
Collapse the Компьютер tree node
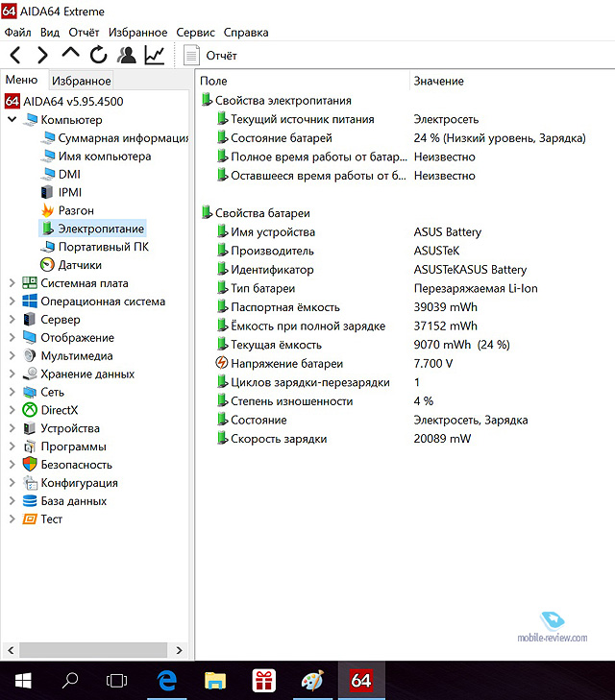(12, 119)
